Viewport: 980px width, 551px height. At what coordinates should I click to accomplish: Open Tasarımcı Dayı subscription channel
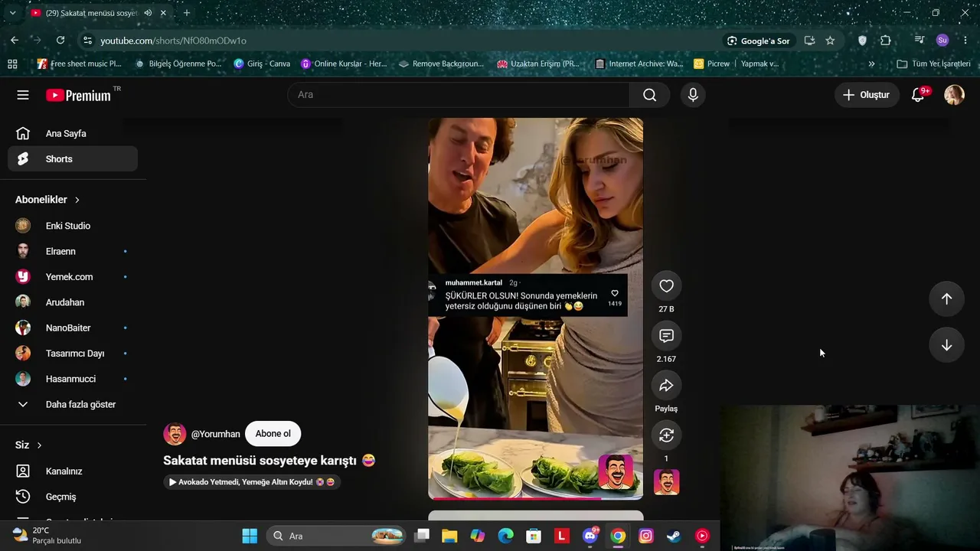73,354
